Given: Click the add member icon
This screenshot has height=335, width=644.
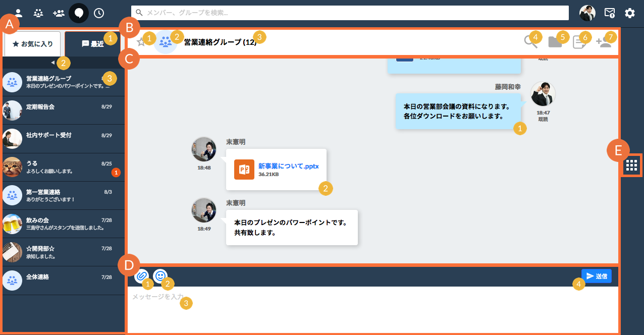Looking at the screenshot, I should click(x=603, y=42).
